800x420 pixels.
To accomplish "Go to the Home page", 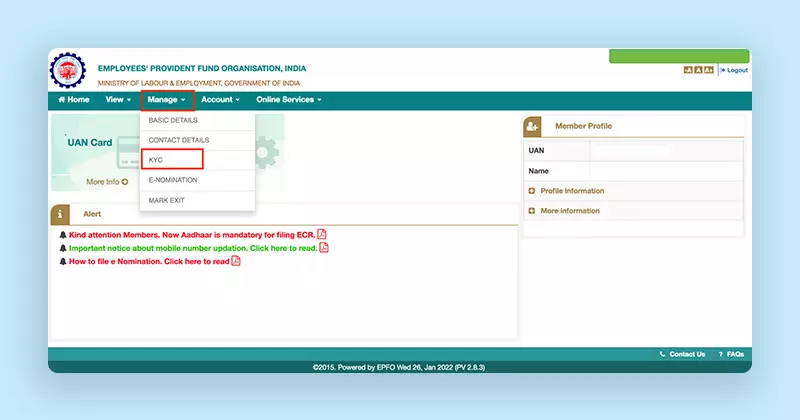I will click(74, 100).
